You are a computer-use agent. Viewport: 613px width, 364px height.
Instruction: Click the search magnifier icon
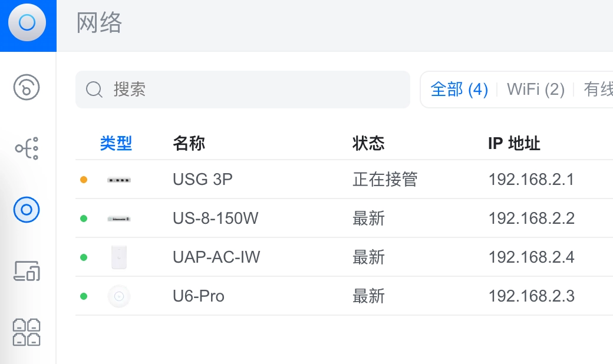[x=94, y=90]
